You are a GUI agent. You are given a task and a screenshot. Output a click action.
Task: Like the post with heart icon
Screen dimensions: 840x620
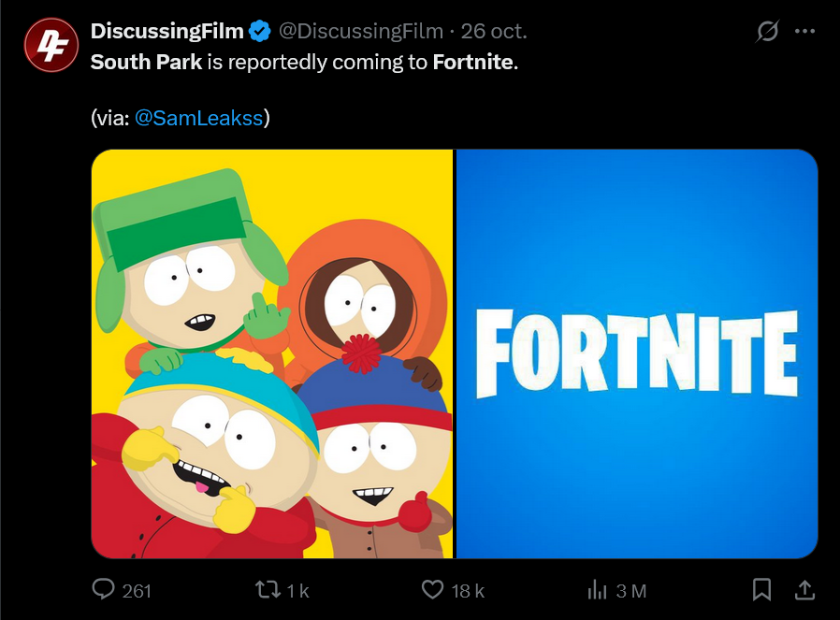point(432,589)
